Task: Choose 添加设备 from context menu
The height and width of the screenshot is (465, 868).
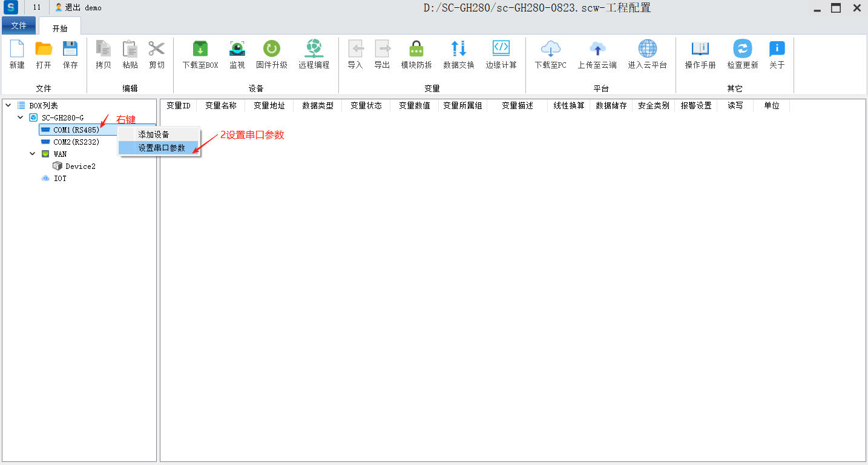Action: point(154,134)
